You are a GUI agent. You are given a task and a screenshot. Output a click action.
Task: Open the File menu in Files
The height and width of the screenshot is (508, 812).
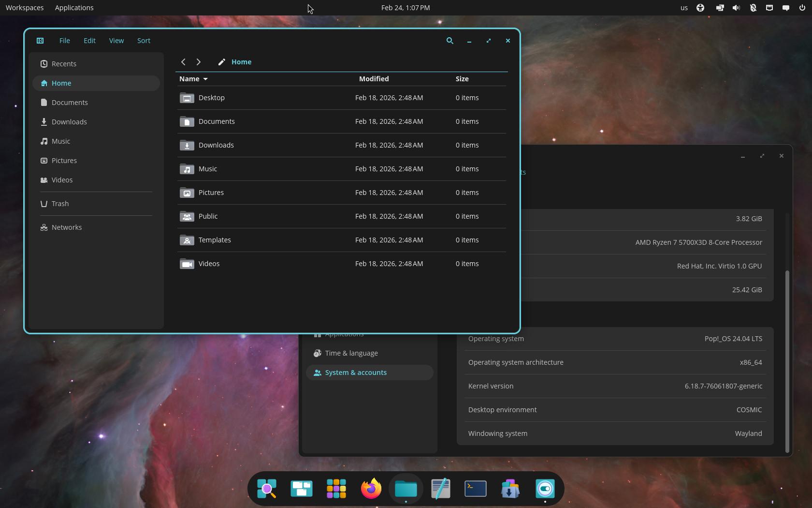pyautogui.click(x=64, y=41)
